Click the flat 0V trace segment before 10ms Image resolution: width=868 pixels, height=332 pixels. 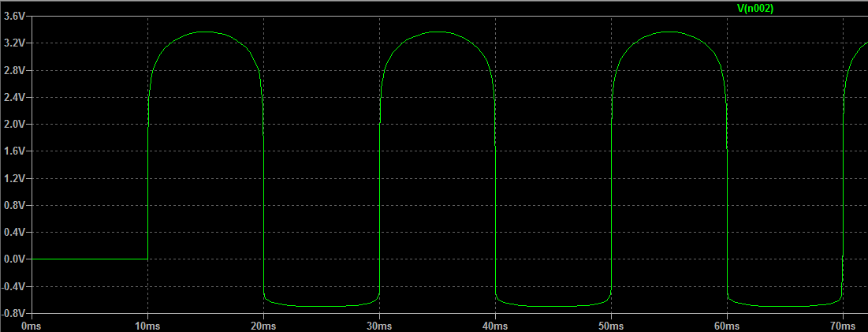[88, 259]
